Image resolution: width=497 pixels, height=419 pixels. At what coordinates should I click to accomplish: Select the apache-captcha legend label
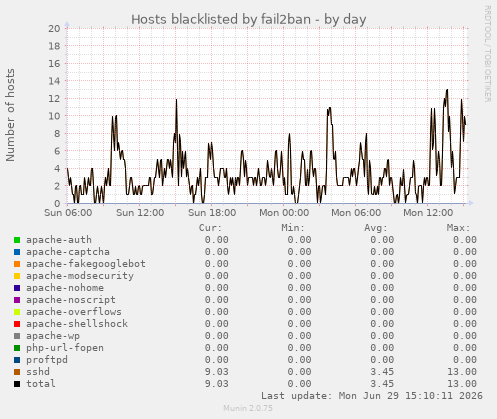pyautogui.click(x=68, y=252)
